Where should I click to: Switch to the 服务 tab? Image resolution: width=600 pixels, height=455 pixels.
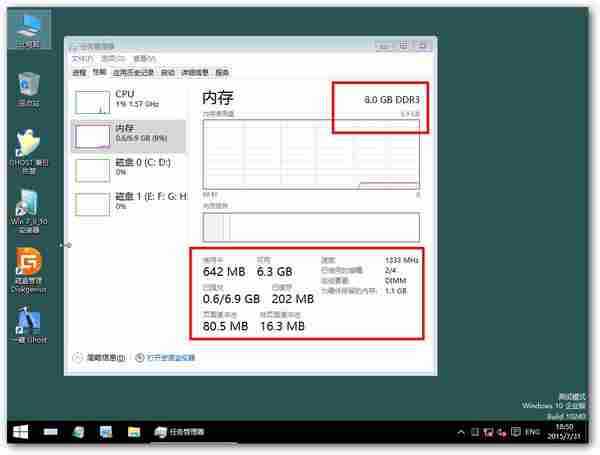pyautogui.click(x=222, y=73)
